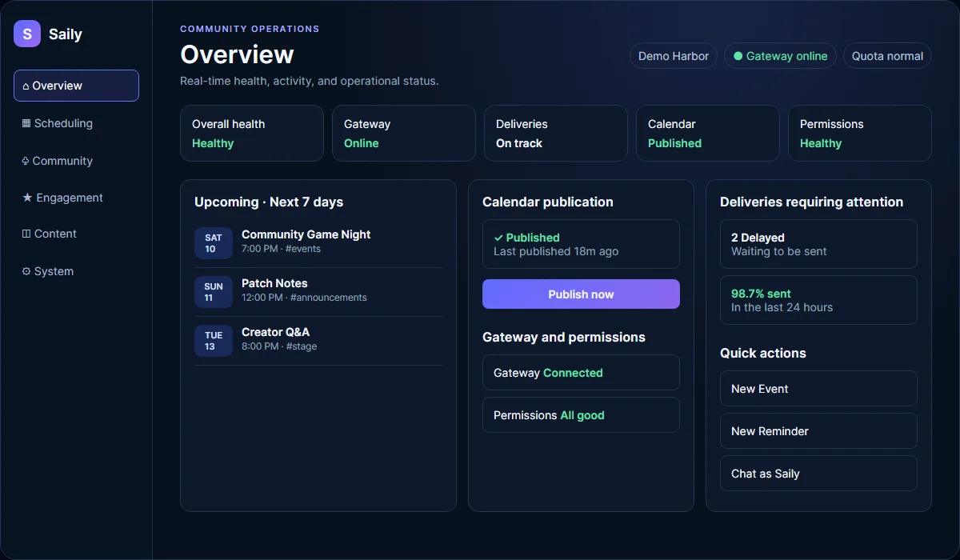Image resolution: width=960 pixels, height=560 pixels.
Task: Click the Gateway Connected row
Action: coord(581,373)
